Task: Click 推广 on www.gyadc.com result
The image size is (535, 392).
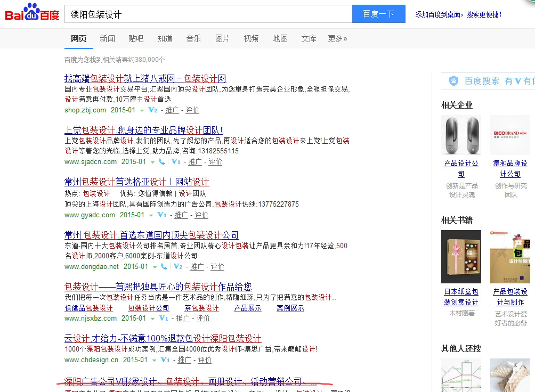Action: point(181,215)
